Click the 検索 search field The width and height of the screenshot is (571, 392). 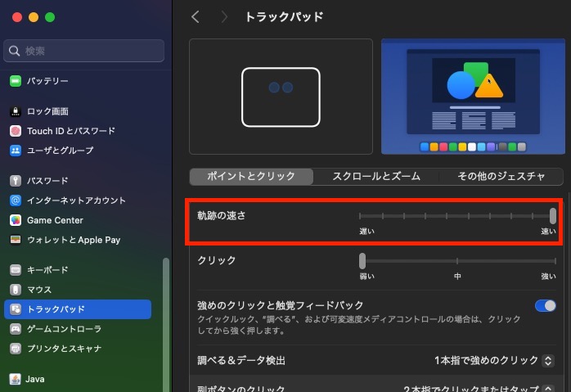(84, 51)
